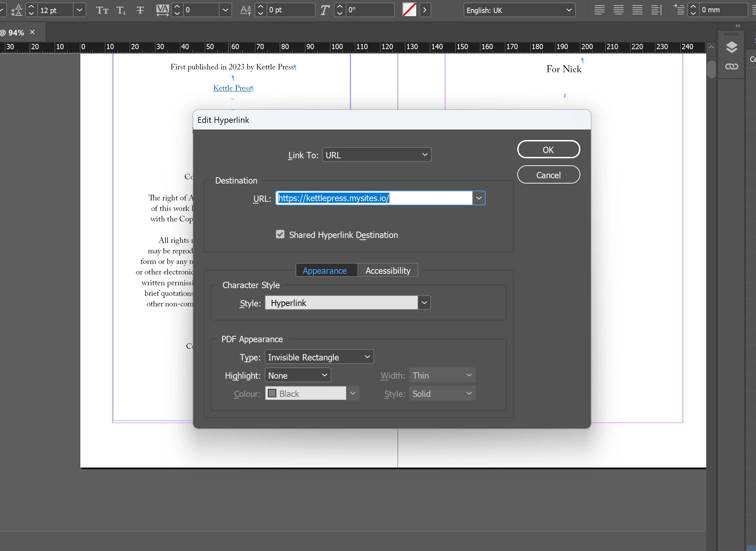Apply Strikethrough formatting icon
756x551 pixels.
140,10
